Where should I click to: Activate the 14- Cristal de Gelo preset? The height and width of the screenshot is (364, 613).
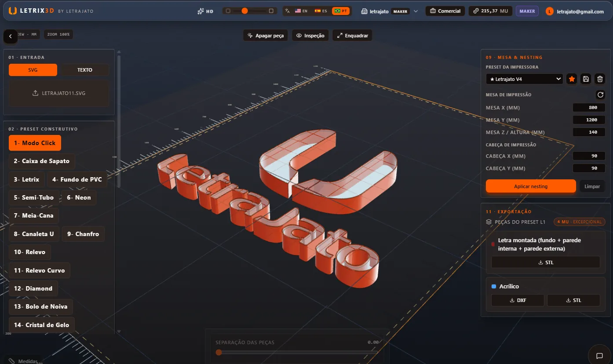point(42,325)
